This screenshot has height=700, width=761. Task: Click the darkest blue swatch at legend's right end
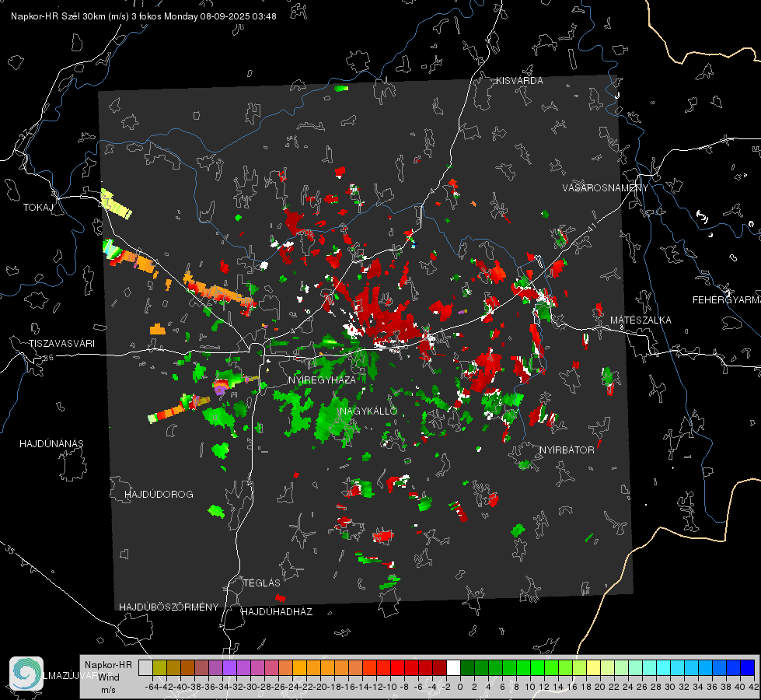[748, 667]
